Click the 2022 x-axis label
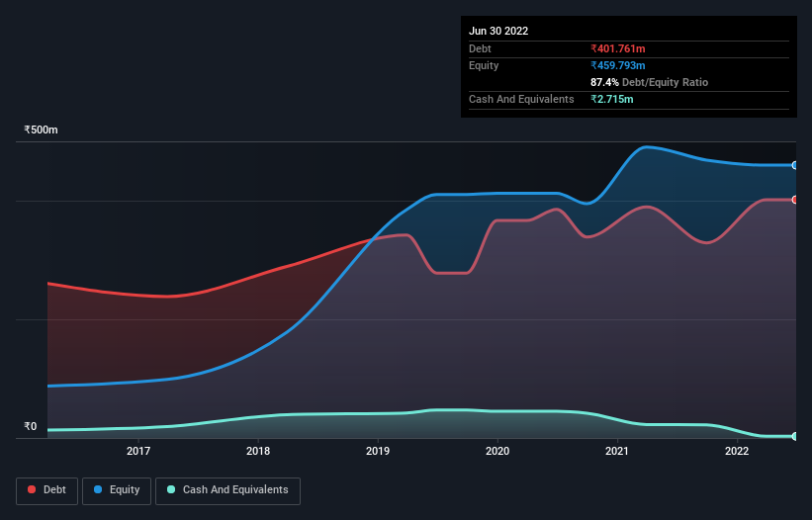 coord(737,451)
